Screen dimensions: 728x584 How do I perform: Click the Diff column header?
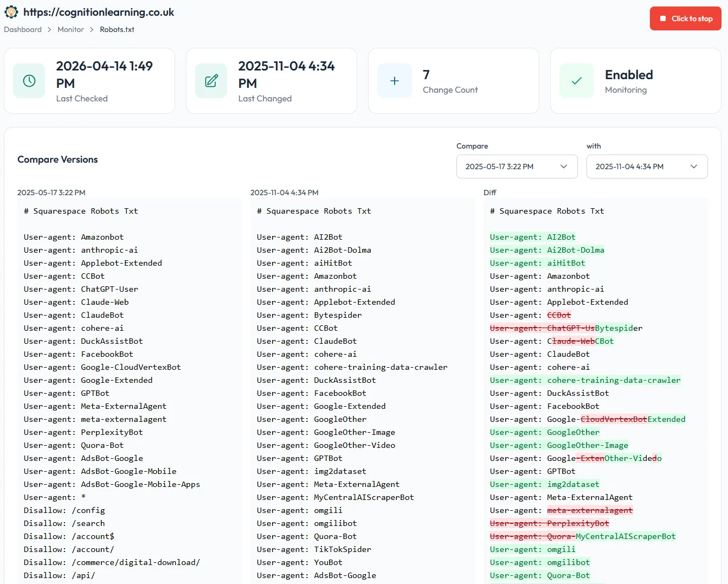click(489, 192)
